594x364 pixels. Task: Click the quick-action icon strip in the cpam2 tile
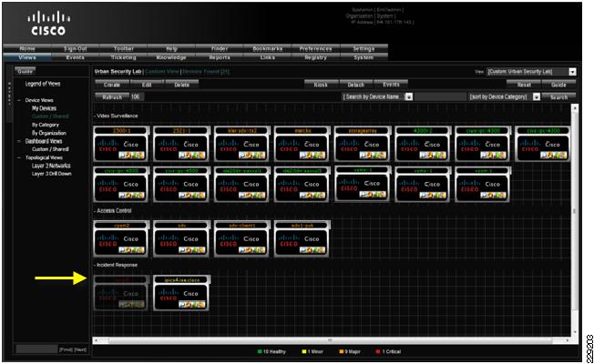point(131,249)
